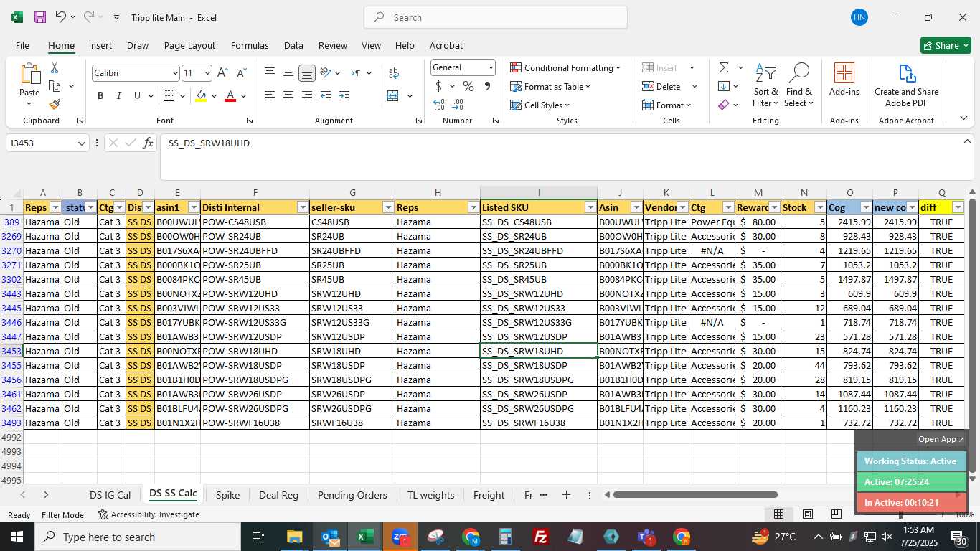Open the File menu
The image size is (980, 551).
(x=22, y=45)
